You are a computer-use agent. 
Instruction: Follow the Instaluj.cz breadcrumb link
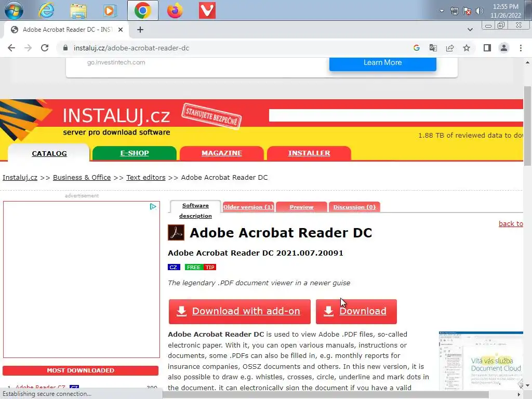click(x=20, y=178)
